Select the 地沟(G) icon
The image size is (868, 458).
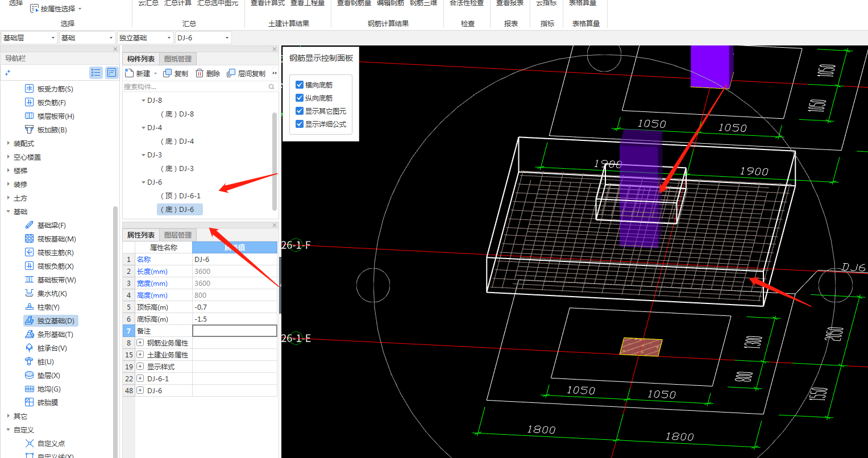pyautogui.click(x=29, y=389)
